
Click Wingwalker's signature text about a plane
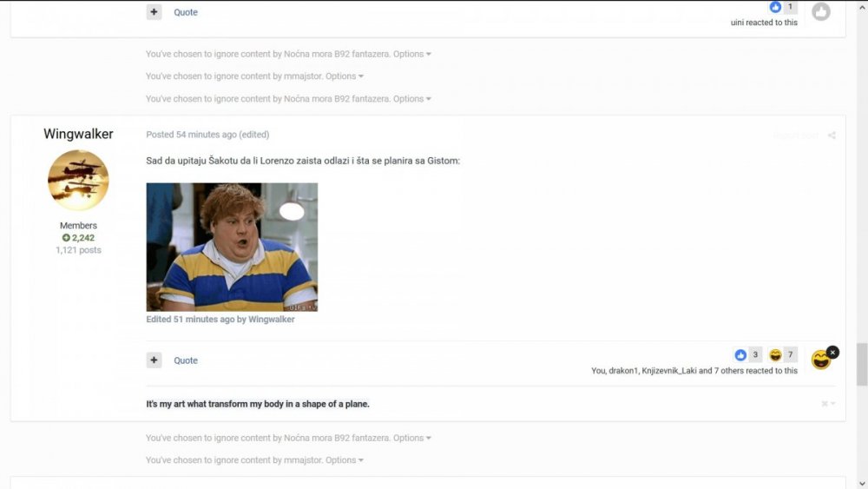(x=258, y=404)
